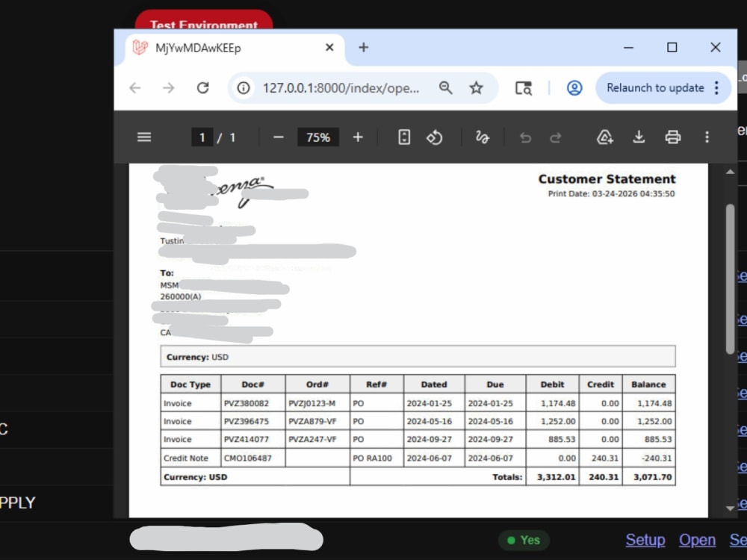Click the green Yes status badge
The width and height of the screenshot is (747, 560).
coord(524,540)
